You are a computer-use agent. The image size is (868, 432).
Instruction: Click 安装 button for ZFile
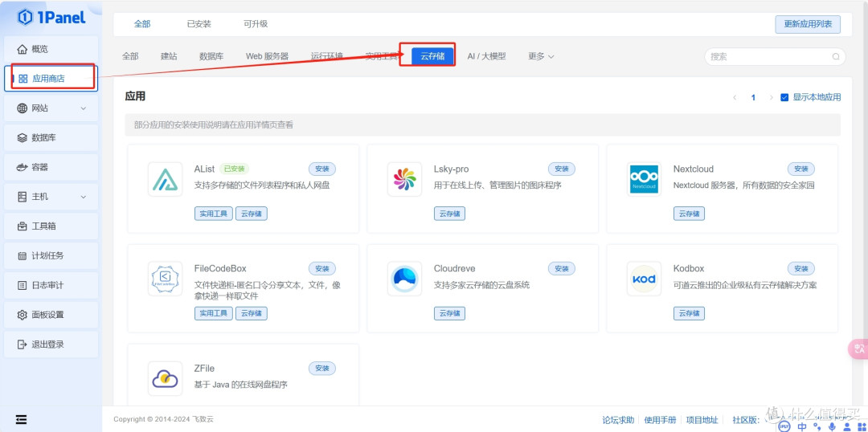pyautogui.click(x=322, y=369)
